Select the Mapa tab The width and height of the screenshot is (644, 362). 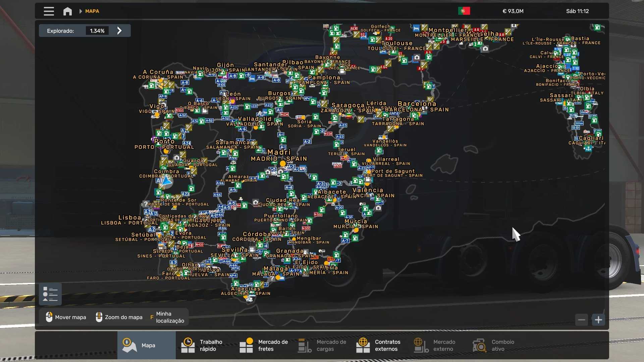click(x=146, y=345)
